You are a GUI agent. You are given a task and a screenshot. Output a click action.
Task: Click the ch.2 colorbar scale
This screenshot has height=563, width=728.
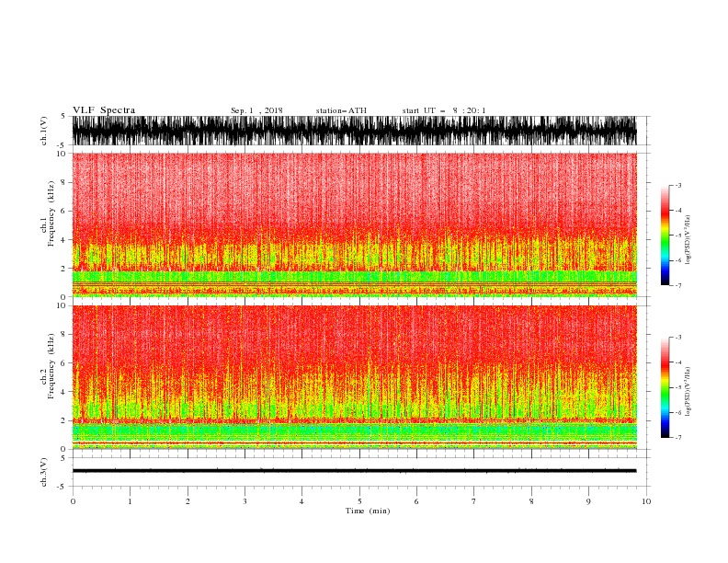(x=665, y=387)
